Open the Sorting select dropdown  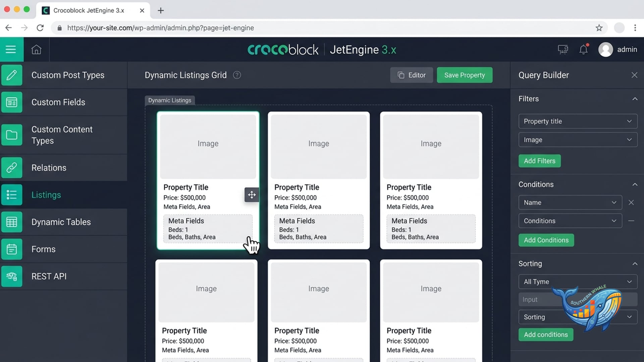coord(578,317)
